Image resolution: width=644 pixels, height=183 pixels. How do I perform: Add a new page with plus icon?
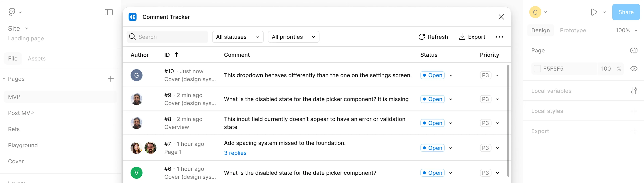pos(111,79)
